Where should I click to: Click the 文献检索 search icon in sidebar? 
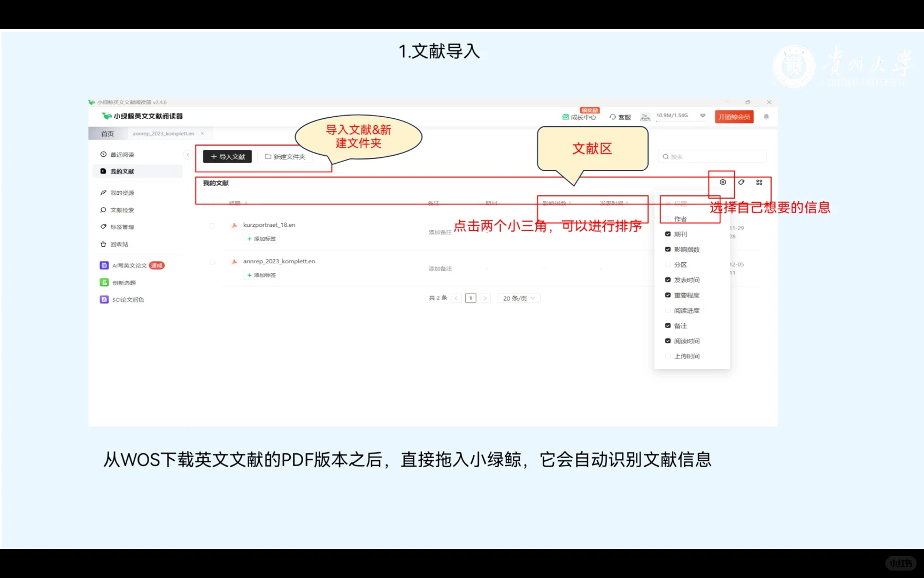103,210
